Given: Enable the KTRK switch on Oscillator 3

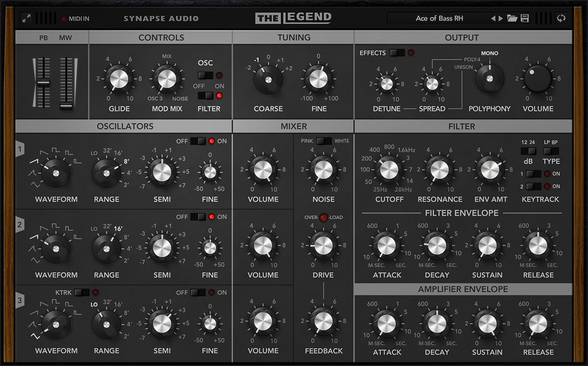Looking at the screenshot, I should pyautogui.click(x=82, y=292).
